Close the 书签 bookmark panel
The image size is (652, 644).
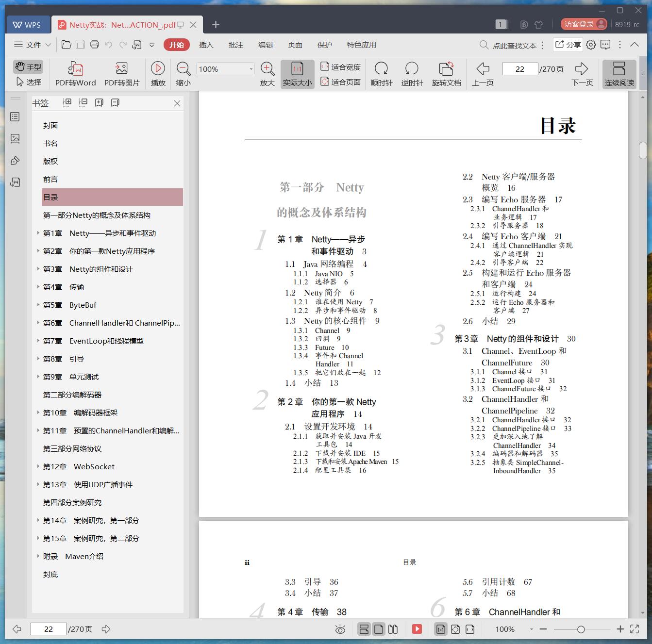click(x=177, y=103)
